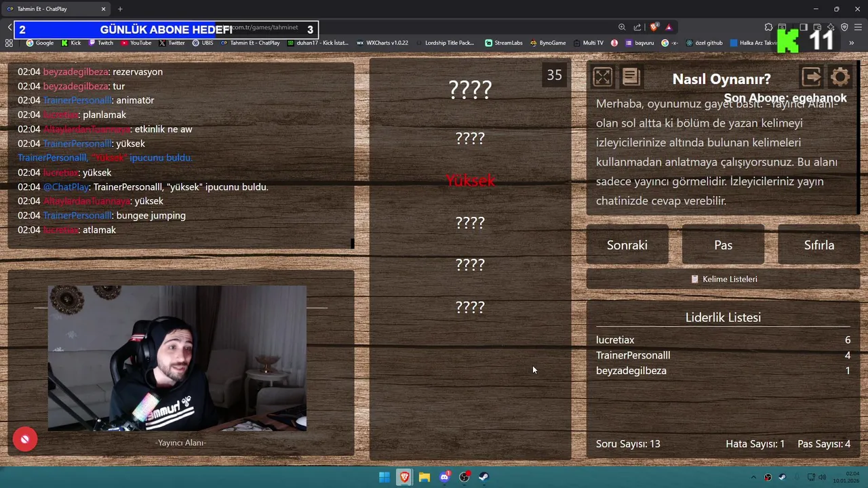Open Brave VPN shield icon

pos(844,27)
